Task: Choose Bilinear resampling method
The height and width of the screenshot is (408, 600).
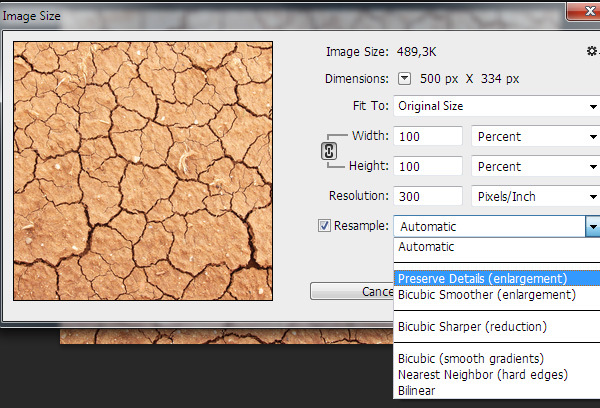Action: (418, 390)
